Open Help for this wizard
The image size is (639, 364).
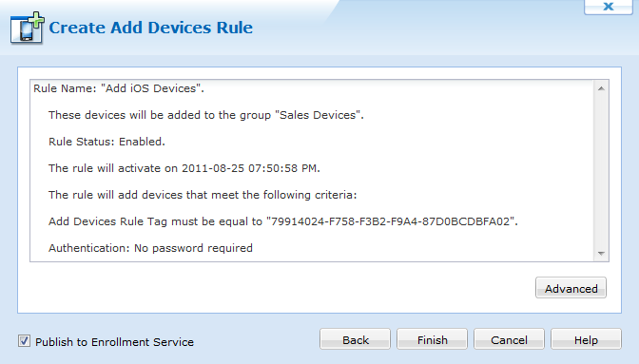click(586, 339)
